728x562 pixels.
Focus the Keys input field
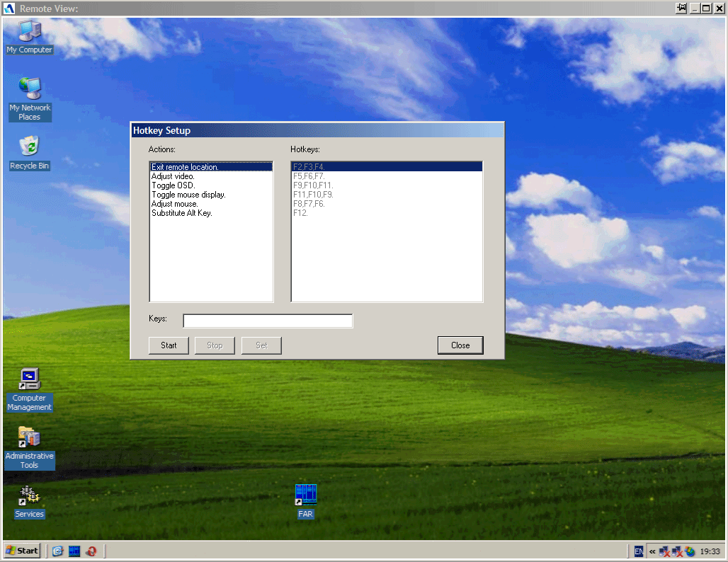[x=268, y=321]
